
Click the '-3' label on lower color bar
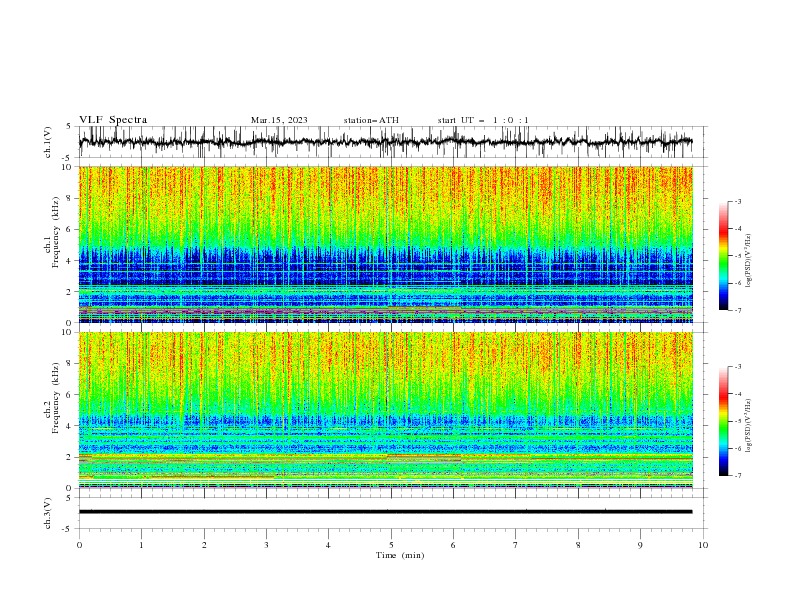737,367
